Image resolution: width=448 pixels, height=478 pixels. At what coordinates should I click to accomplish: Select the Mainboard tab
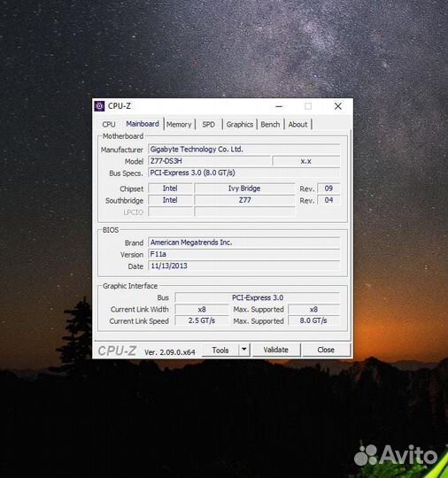coord(143,124)
